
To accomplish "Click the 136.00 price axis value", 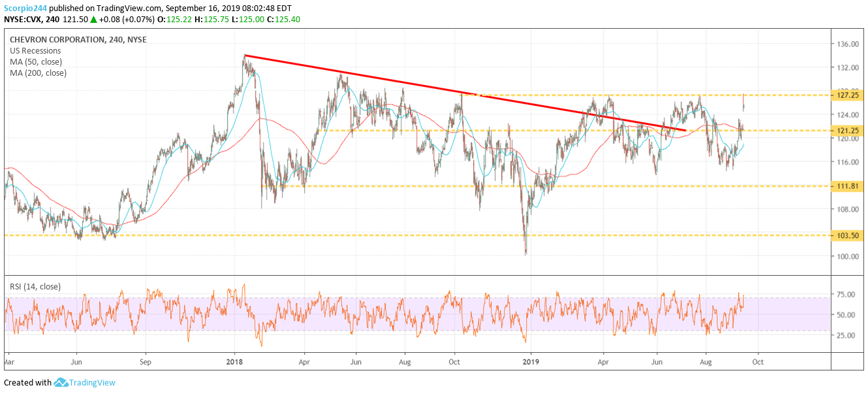I will click(x=848, y=44).
